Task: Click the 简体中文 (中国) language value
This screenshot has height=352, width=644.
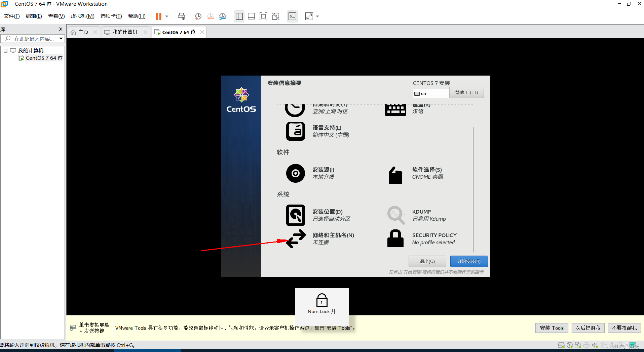Action: (x=331, y=135)
